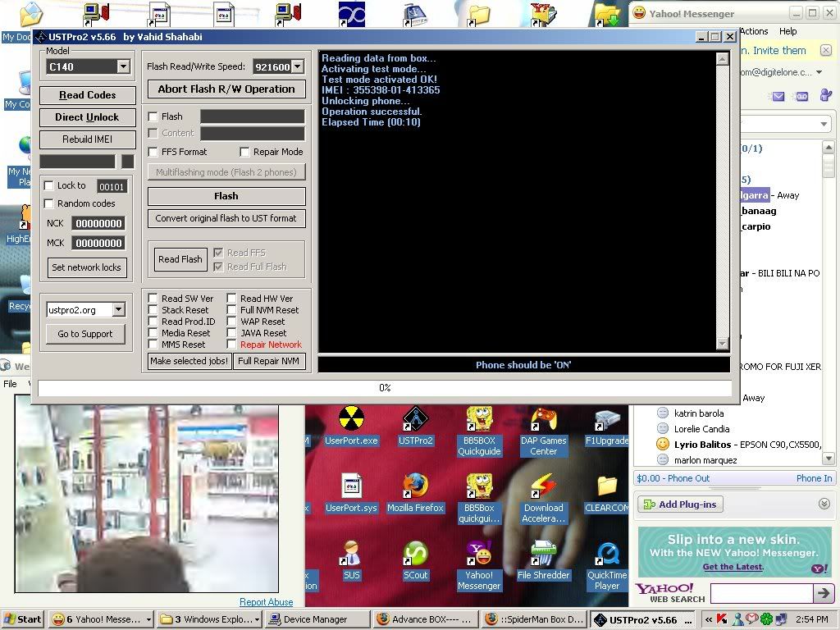Open the 6 Yahoo! Messenger taskbar group

coord(101,619)
